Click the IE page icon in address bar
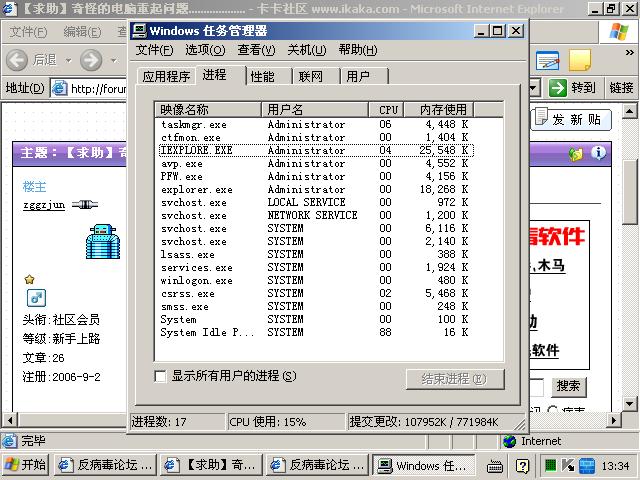The width and height of the screenshot is (640, 480). (x=60, y=88)
